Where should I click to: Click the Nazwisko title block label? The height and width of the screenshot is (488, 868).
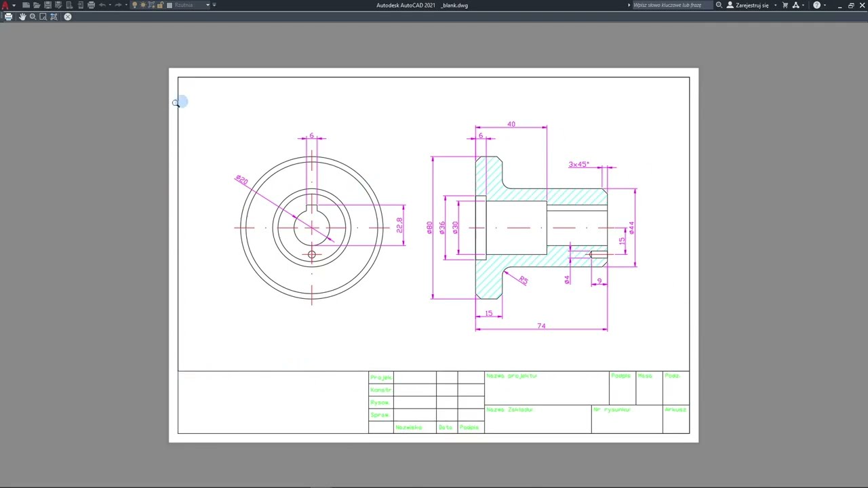[x=409, y=427]
